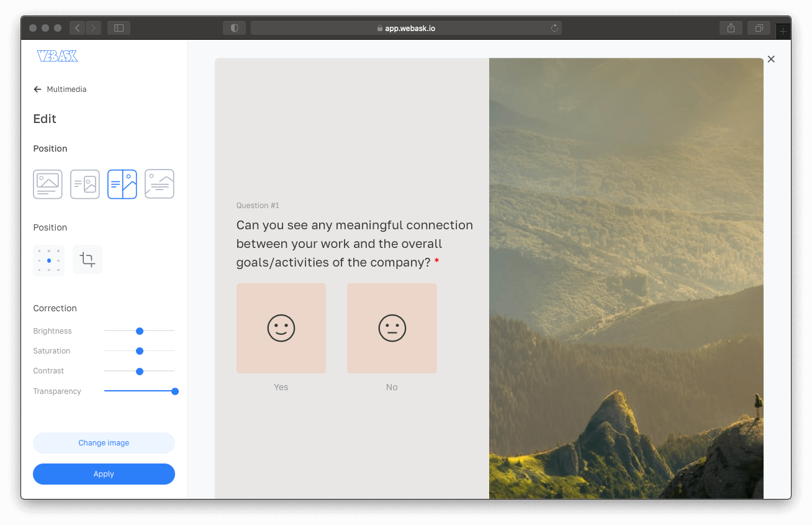Image resolution: width=812 pixels, height=525 pixels.
Task: Select split text-left image-right layout
Action: 122,184
